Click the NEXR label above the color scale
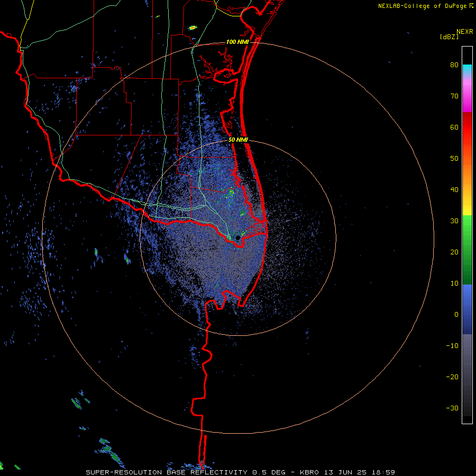 coord(464,32)
